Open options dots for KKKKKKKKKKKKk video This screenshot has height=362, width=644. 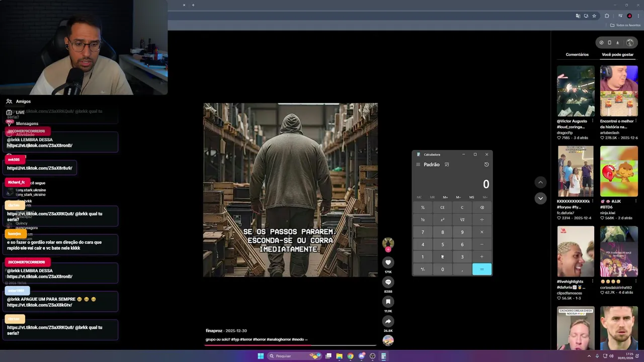tap(593, 201)
